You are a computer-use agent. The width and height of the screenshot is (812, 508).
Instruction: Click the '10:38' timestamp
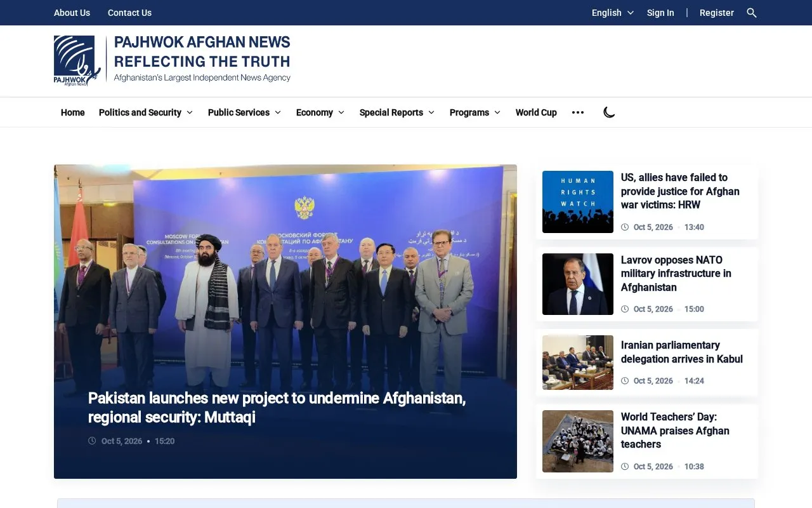[694, 467]
